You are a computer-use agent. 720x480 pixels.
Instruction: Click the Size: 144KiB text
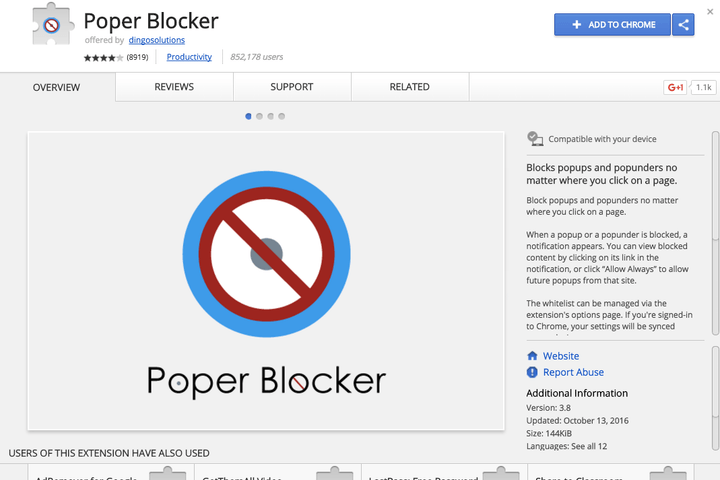point(549,433)
